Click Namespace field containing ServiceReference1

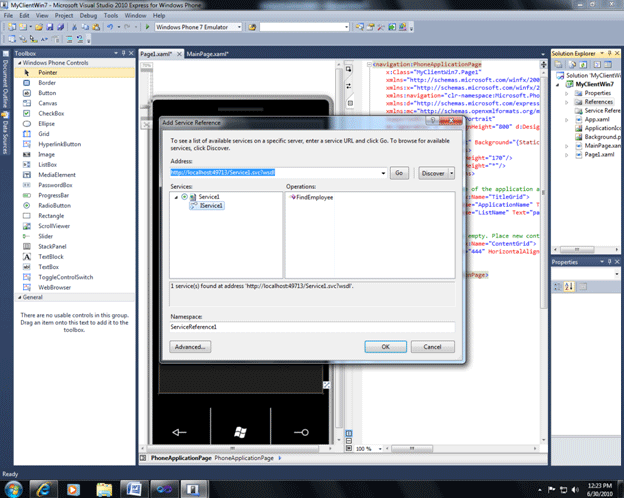[312, 327]
